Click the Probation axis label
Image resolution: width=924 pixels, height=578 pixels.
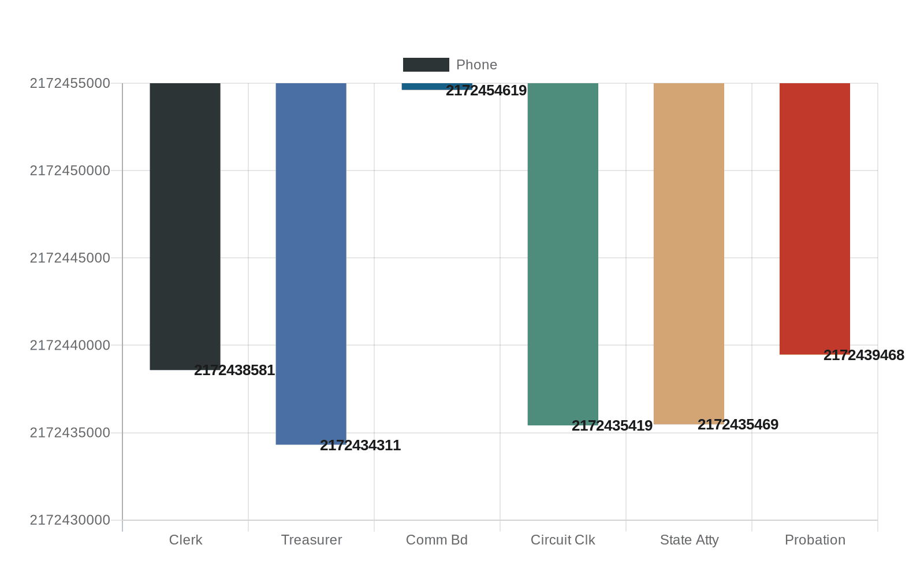[815, 540]
